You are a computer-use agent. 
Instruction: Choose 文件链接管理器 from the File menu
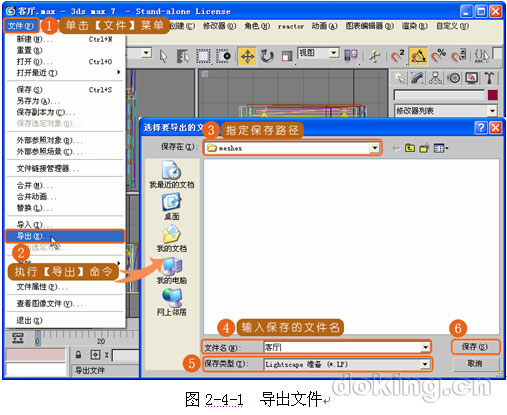click(65, 169)
